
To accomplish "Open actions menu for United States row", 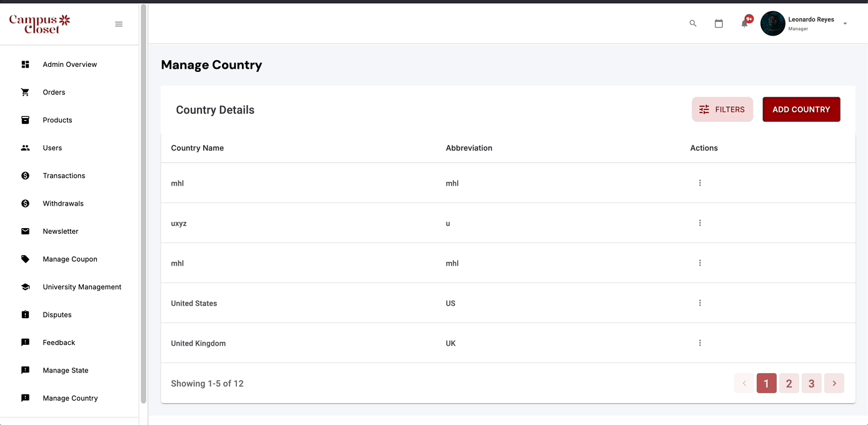I will pos(700,303).
